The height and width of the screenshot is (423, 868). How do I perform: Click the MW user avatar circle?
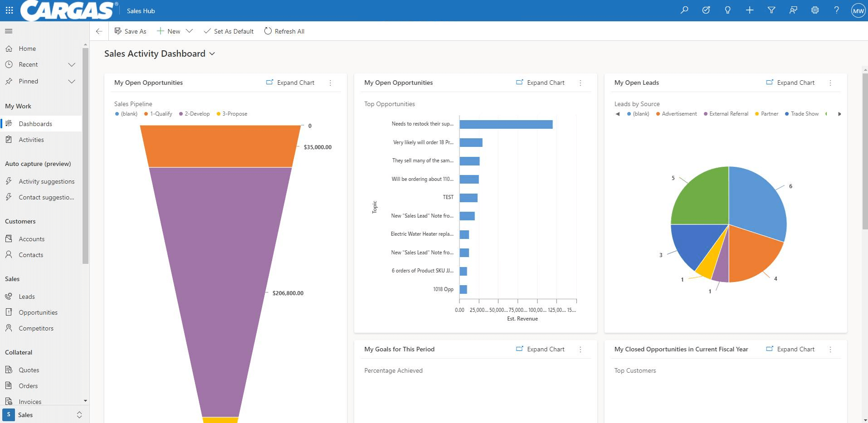coord(858,10)
